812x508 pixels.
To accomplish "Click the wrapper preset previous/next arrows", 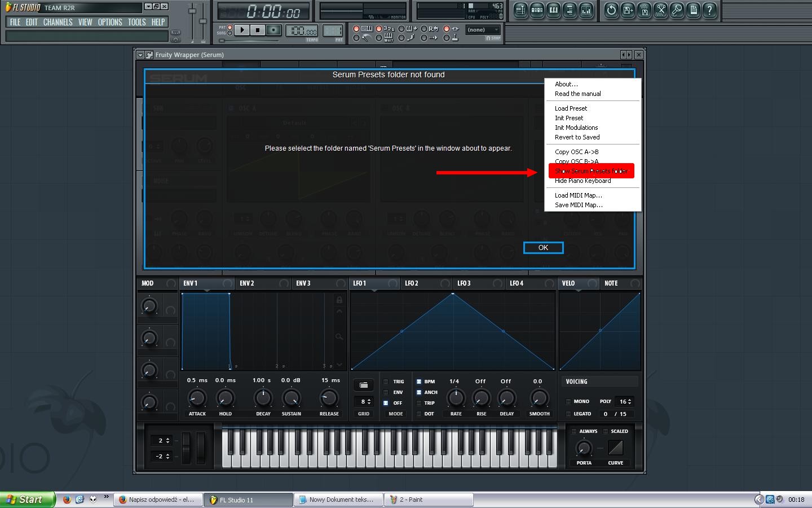I will pyautogui.click(x=626, y=55).
